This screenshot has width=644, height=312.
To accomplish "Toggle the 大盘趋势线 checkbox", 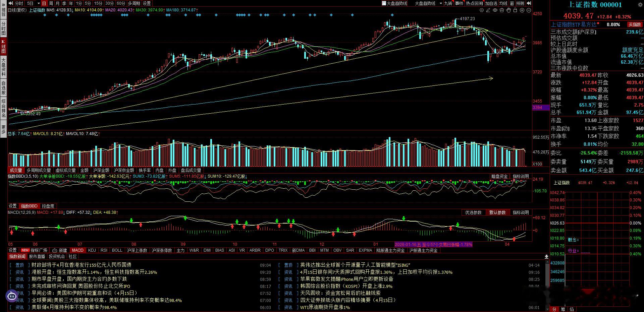I will tap(383, 3).
